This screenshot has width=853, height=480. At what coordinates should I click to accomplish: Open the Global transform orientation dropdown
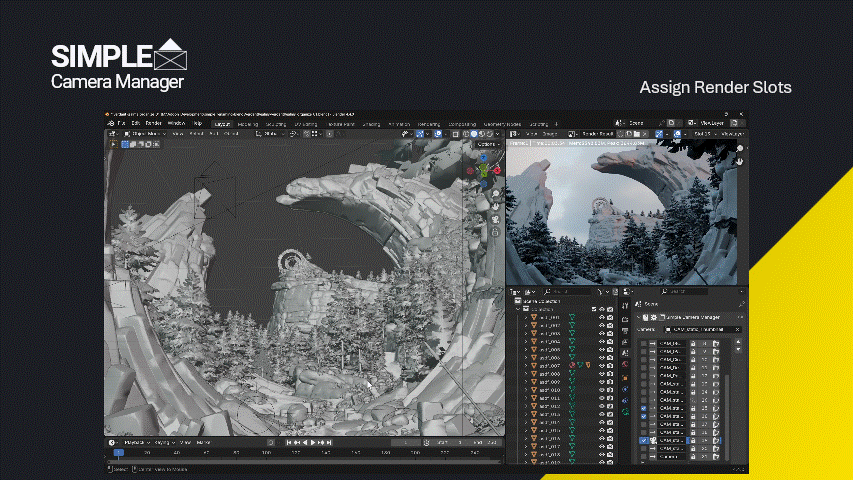click(x=270, y=134)
